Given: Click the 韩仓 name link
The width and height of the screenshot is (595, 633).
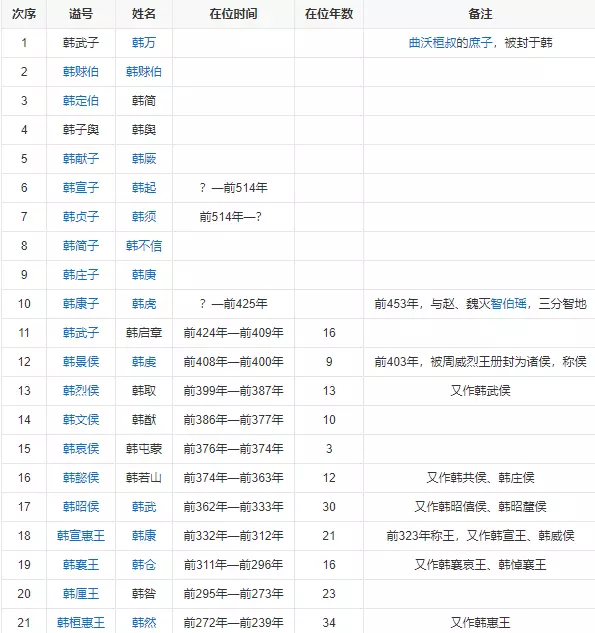Looking at the screenshot, I should click(x=144, y=565).
